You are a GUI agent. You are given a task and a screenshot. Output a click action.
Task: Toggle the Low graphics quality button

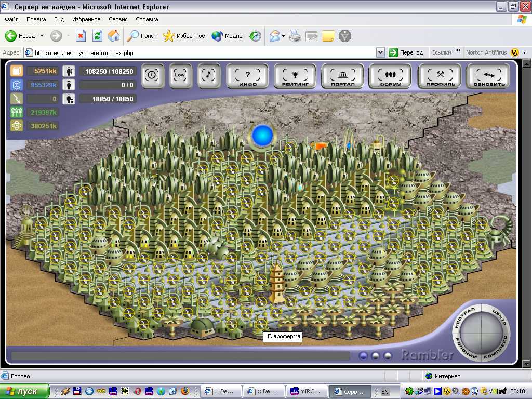click(x=180, y=75)
